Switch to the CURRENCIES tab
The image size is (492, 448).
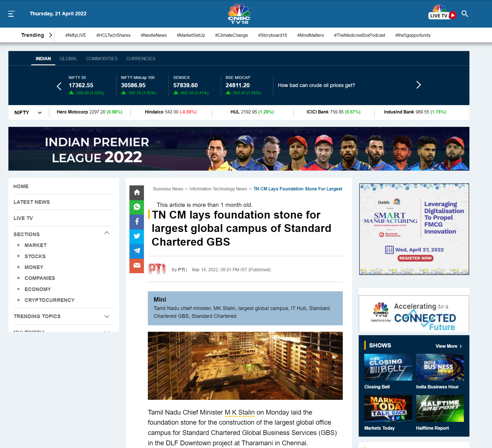click(x=141, y=59)
